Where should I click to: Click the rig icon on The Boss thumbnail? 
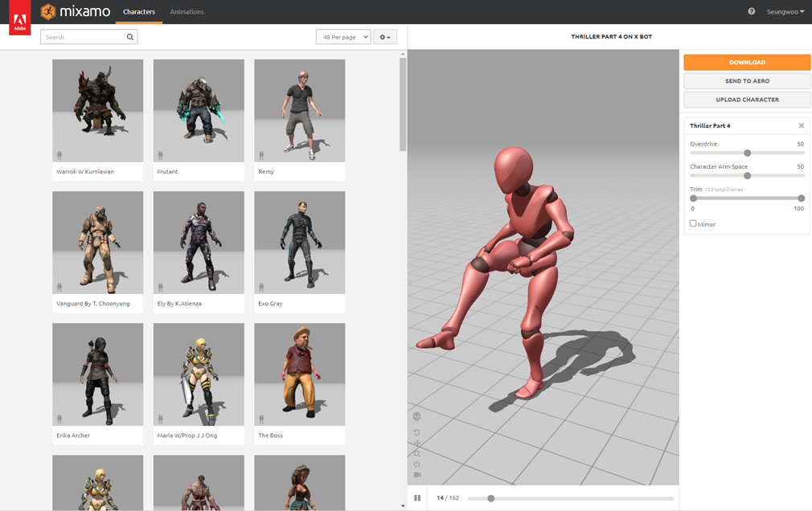pyautogui.click(x=261, y=419)
